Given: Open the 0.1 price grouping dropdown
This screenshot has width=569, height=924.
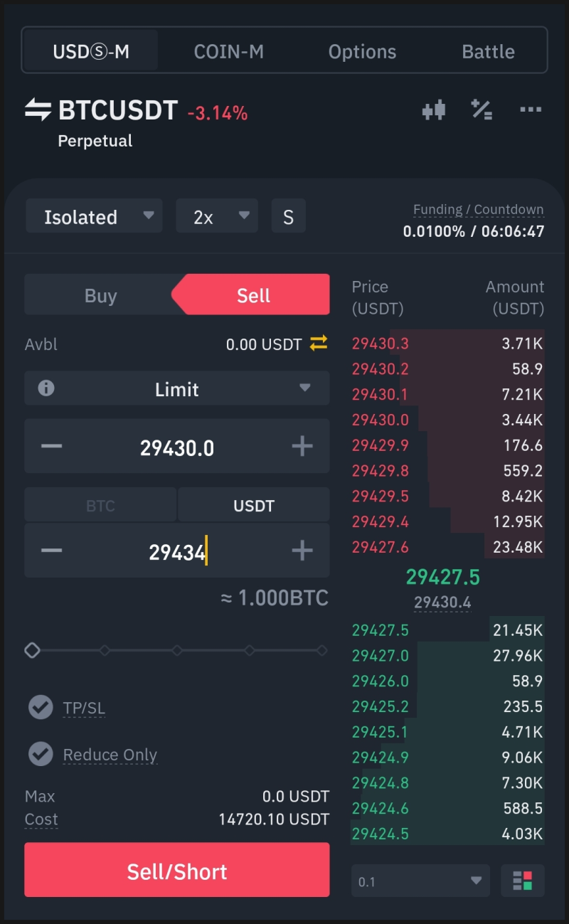Looking at the screenshot, I should coord(420,881).
